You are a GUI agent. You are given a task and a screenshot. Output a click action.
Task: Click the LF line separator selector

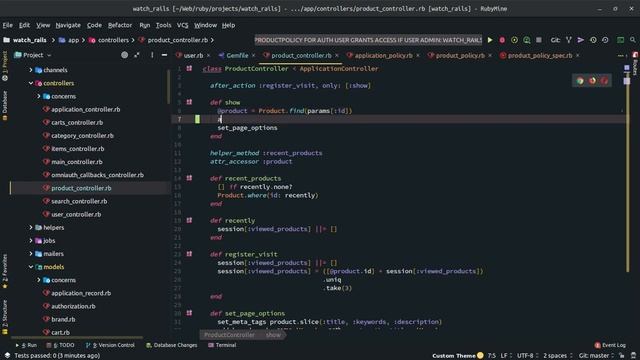coord(506,356)
